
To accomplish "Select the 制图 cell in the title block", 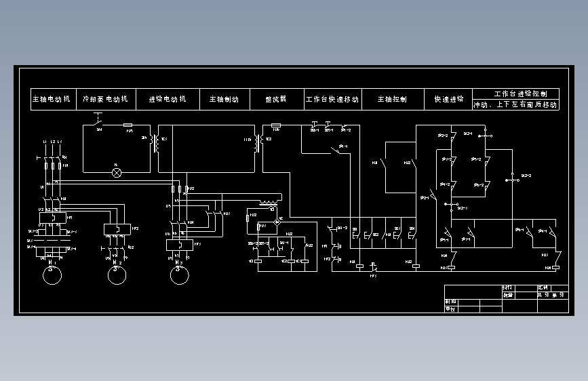I will pyautogui.click(x=451, y=302).
